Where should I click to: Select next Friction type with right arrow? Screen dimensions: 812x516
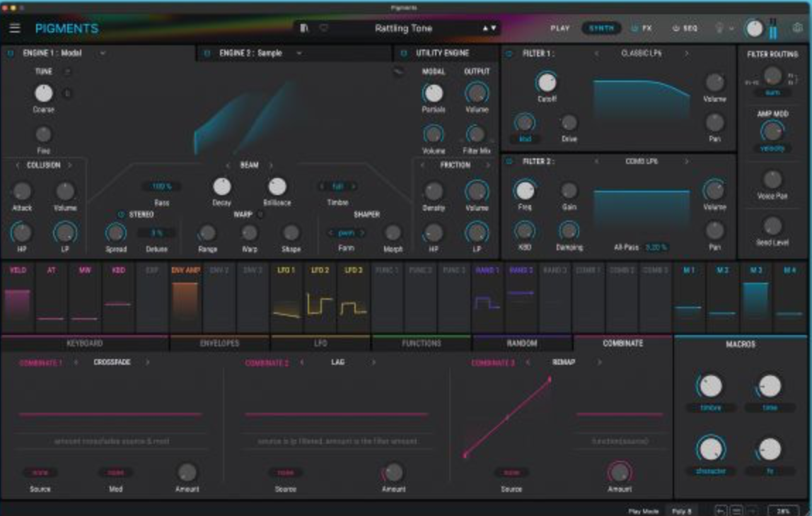click(487, 165)
